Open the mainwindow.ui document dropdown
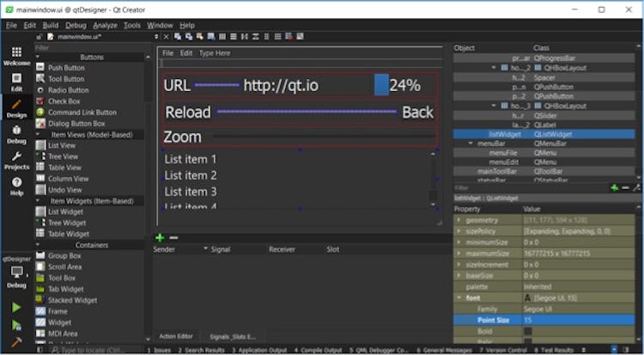Image resolution: width=644 pixels, height=355 pixels. pyautogui.click(x=156, y=37)
